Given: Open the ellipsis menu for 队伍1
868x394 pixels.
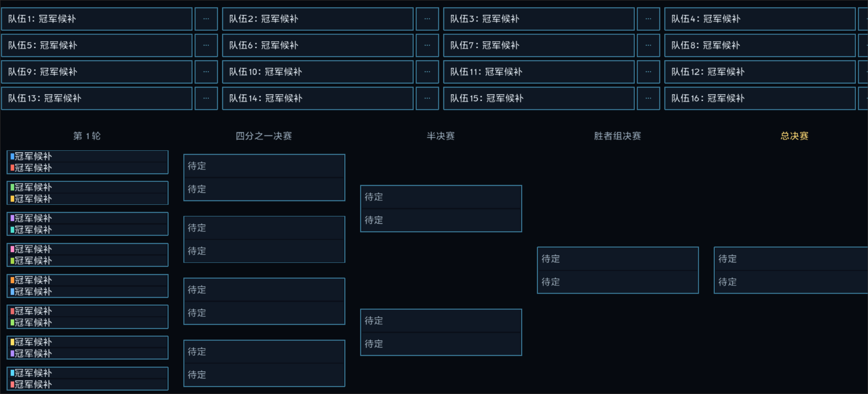Looking at the screenshot, I should pyautogui.click(x=206, y=19).
